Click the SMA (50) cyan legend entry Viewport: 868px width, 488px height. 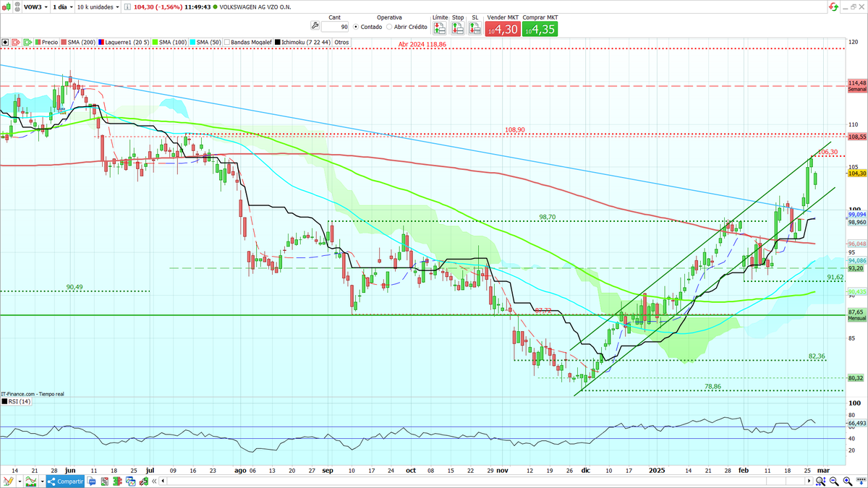pyautogui.click(x=207, y=42)
